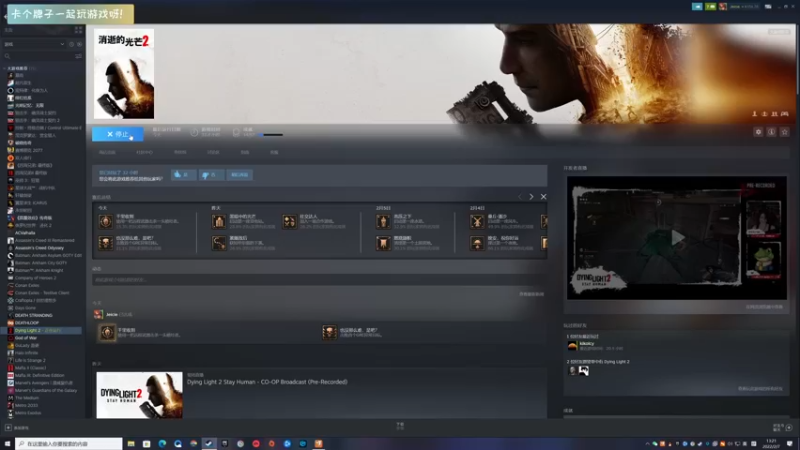Select The Medium in the library list
This screenshot has height=450, width=800.
(x=27, y=398)
